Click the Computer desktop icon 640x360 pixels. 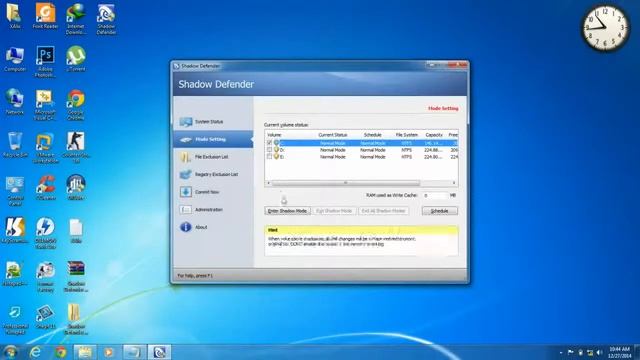pyautogui.click(x=15, y=60)
